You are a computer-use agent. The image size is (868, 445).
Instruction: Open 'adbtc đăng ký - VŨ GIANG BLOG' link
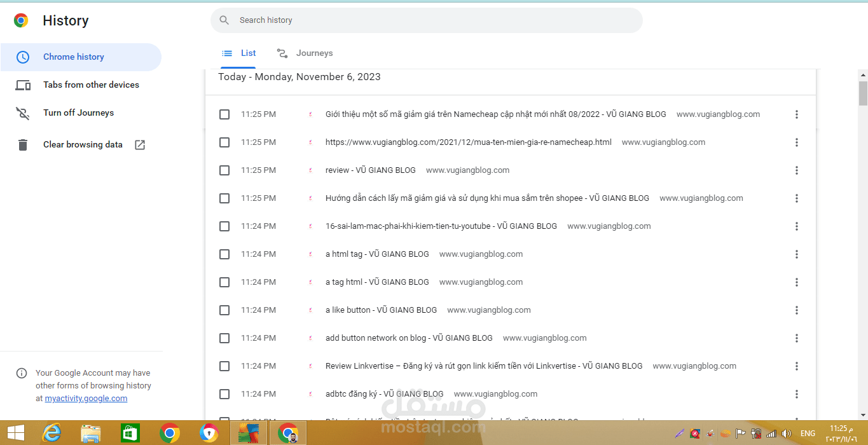(385, 394)
